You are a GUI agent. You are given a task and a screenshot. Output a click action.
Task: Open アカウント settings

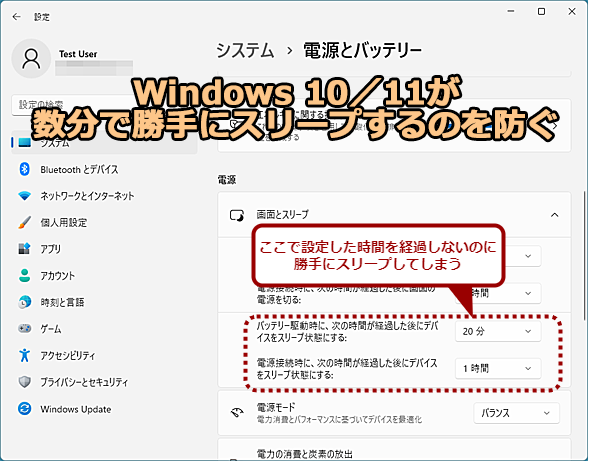coord(104,275)
